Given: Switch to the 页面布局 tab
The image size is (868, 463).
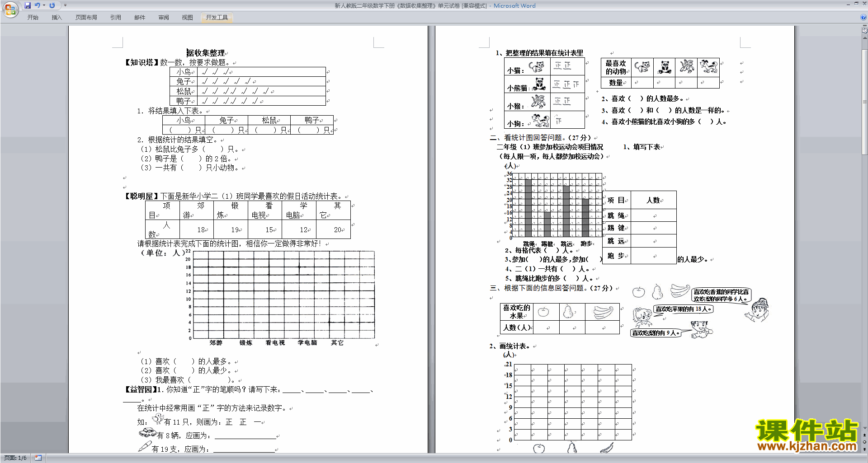Looking at the screenshot, I should [x=86, y=18].
